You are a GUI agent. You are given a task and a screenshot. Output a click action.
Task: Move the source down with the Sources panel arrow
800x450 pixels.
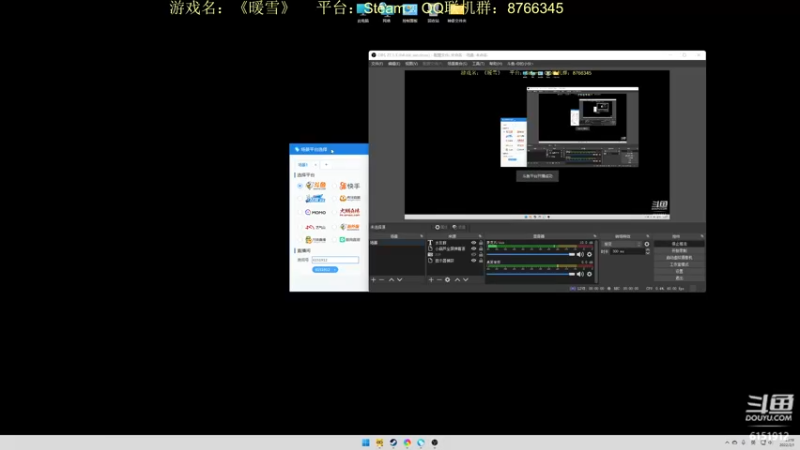(x=465, y=280)
